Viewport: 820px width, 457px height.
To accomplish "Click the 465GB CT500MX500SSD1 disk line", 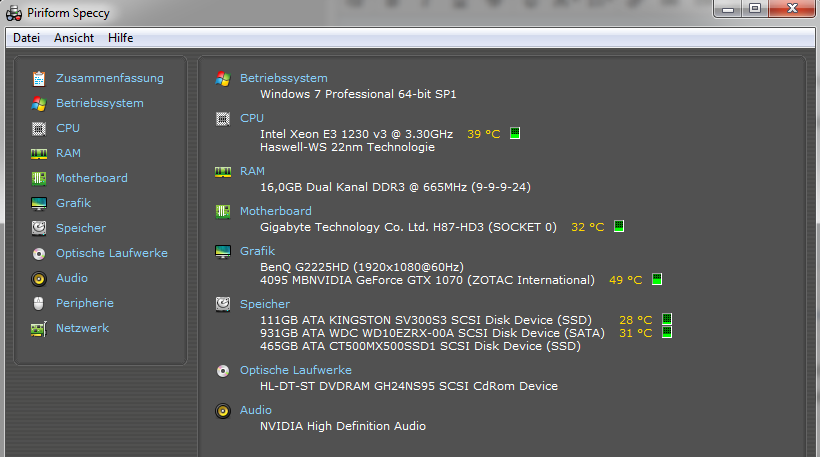I will (420, 346).
